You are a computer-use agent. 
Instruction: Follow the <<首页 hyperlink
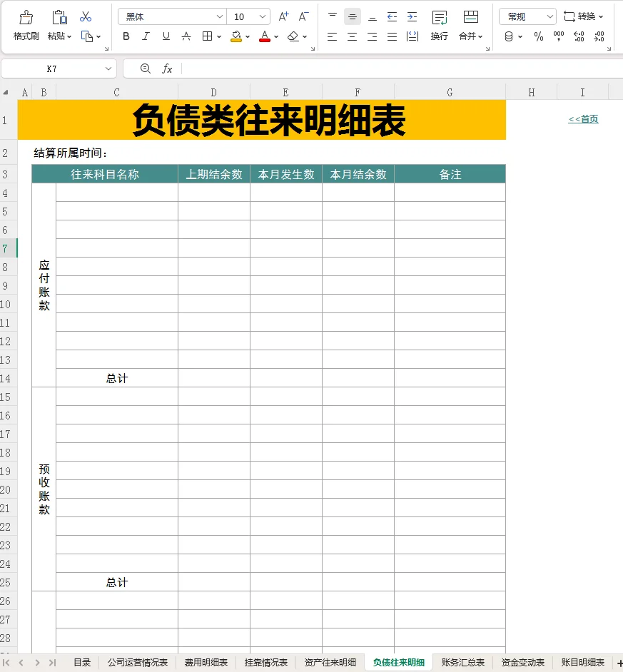[x=583, y=119]
